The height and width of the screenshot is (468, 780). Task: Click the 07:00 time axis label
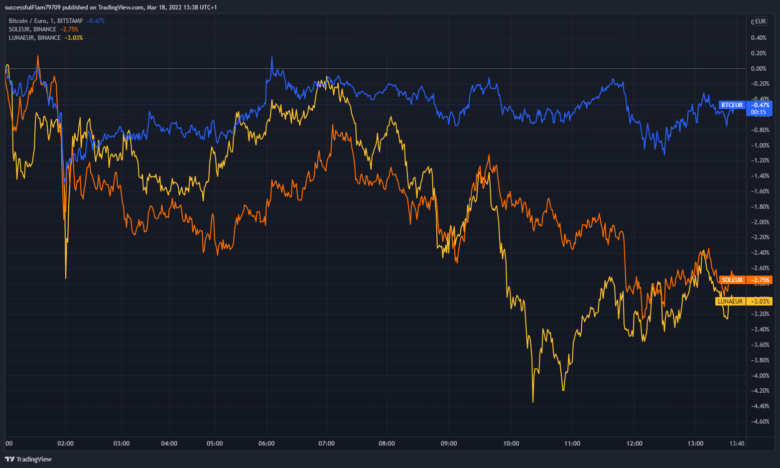pyautogui.click(x=327, y=444)
